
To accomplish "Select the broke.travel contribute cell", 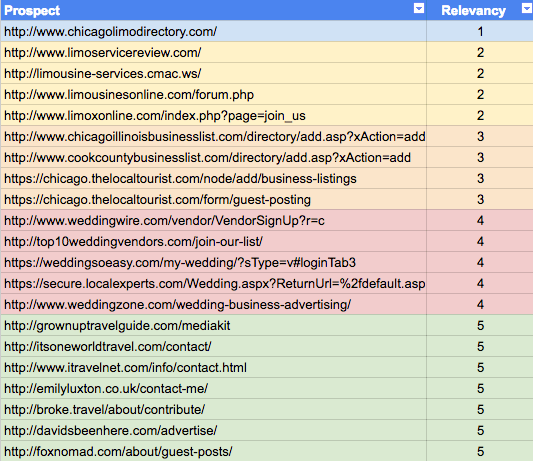I will tap(213, 410).
